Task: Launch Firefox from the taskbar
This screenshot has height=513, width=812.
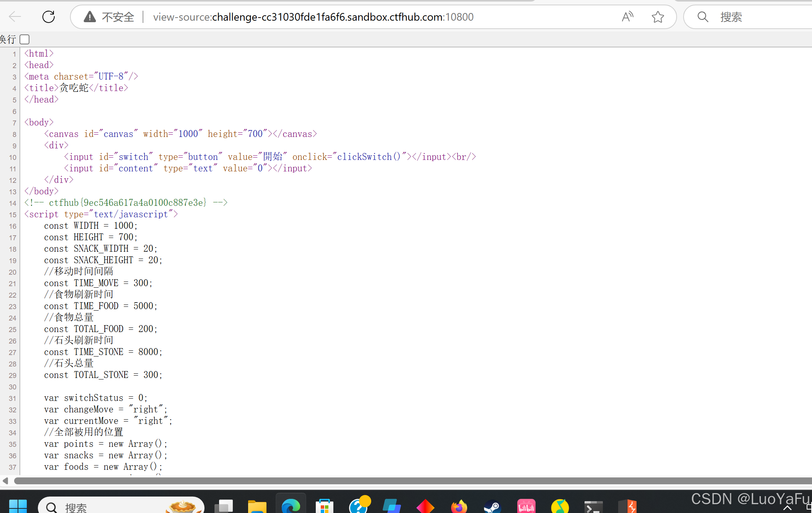Action: 459,506
